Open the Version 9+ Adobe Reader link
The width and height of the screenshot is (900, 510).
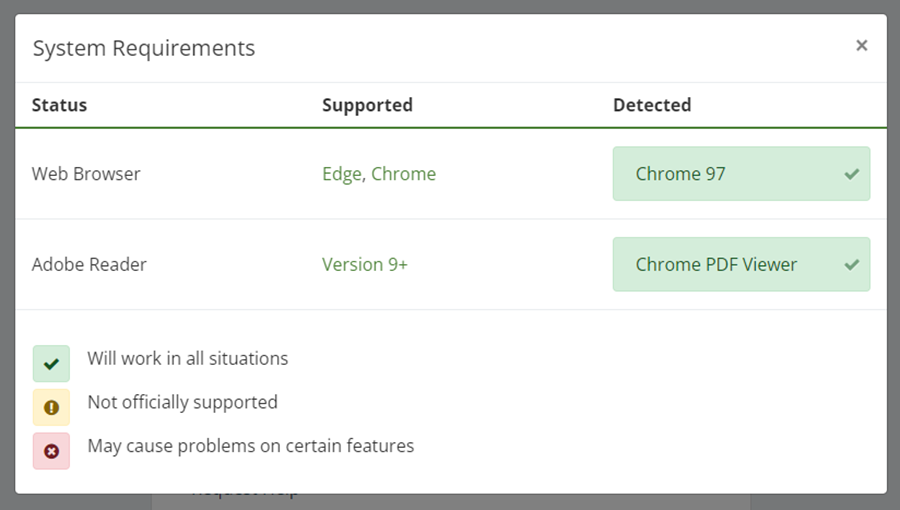pyautogui.click(x=365, y=265)
